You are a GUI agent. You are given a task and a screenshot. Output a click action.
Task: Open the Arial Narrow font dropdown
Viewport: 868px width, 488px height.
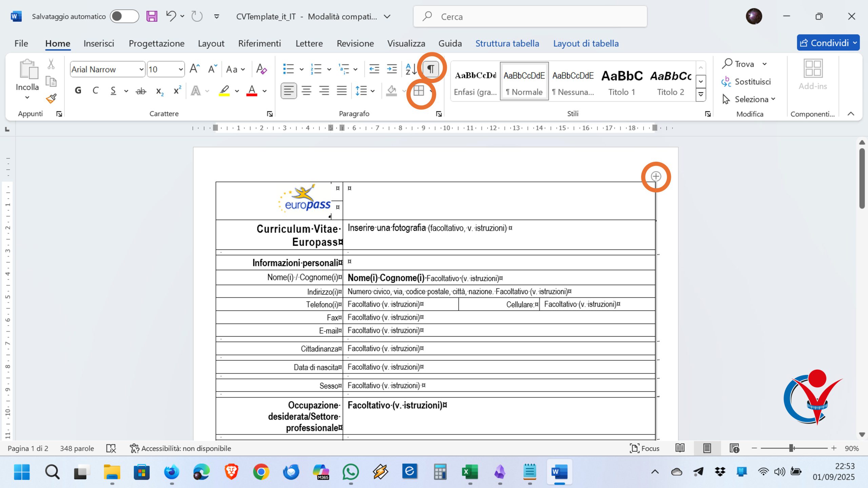(x=141, y=69)
